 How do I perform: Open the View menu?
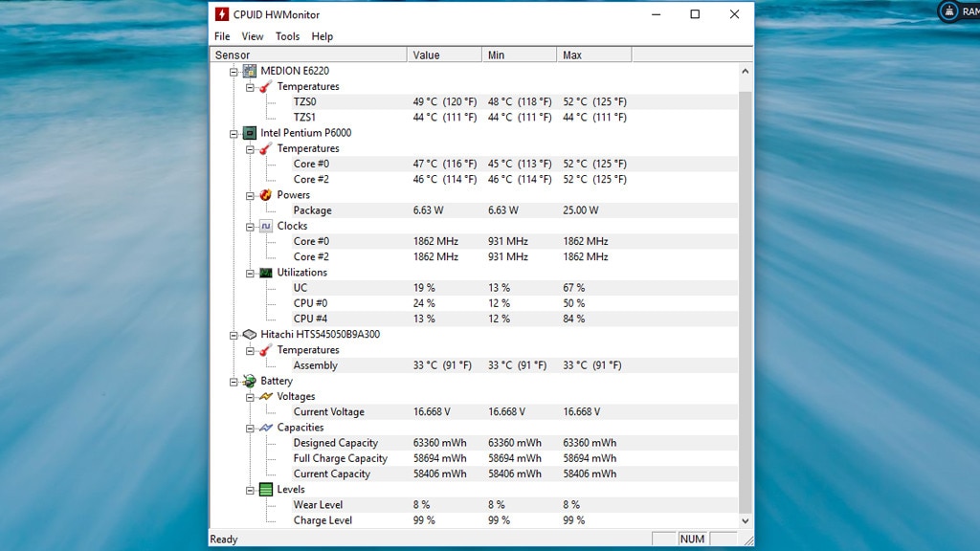click(x=253, y=36)
